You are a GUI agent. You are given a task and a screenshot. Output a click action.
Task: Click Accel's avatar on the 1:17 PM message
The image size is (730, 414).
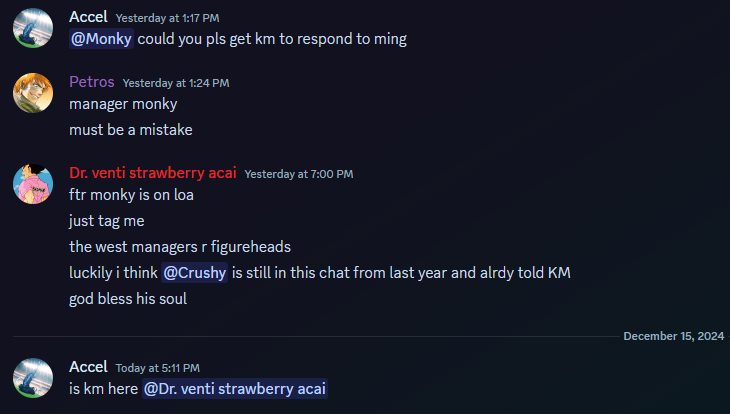pyautogui.click(x=32, y=28)
